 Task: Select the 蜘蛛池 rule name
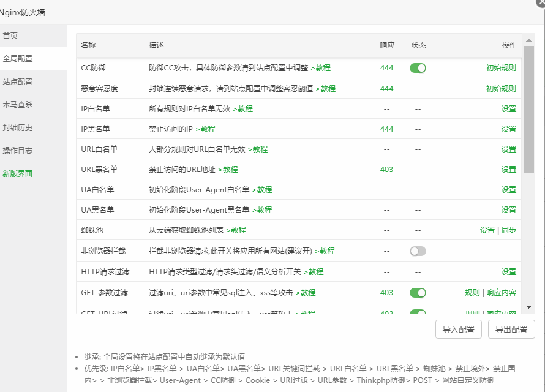[92, 230]
